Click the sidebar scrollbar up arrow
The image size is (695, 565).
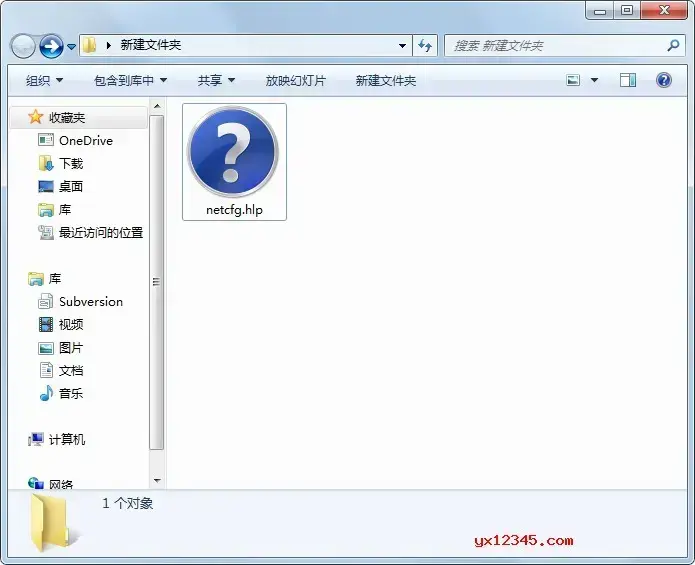tap(157, 106)
